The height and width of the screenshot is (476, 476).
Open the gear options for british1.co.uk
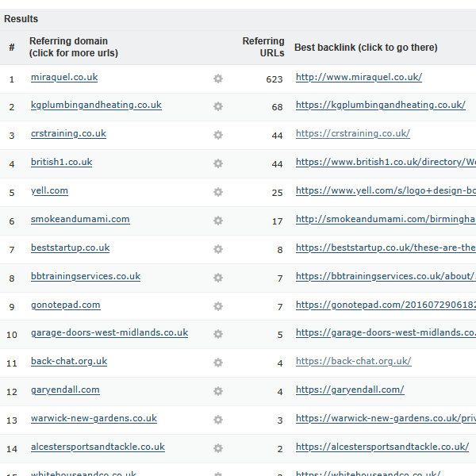(x=218, y=163)
